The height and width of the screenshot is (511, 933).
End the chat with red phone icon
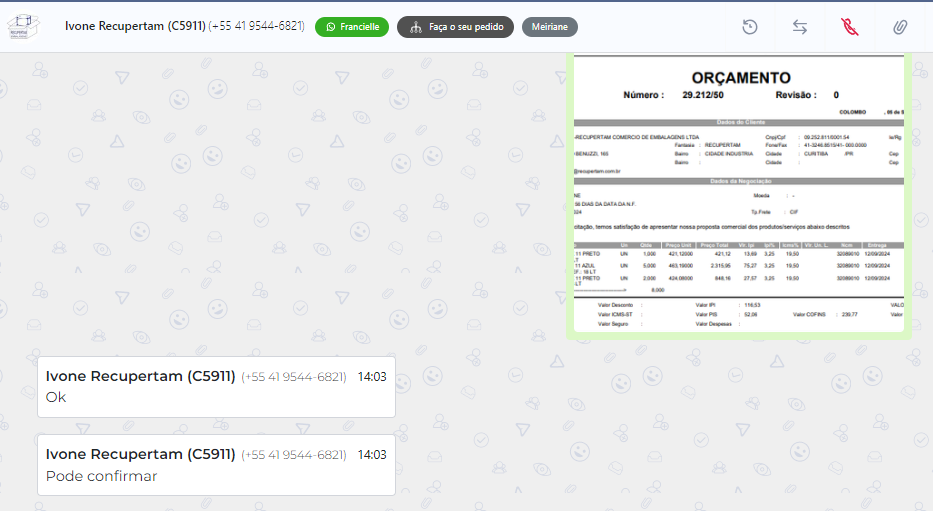pos(850,27)
